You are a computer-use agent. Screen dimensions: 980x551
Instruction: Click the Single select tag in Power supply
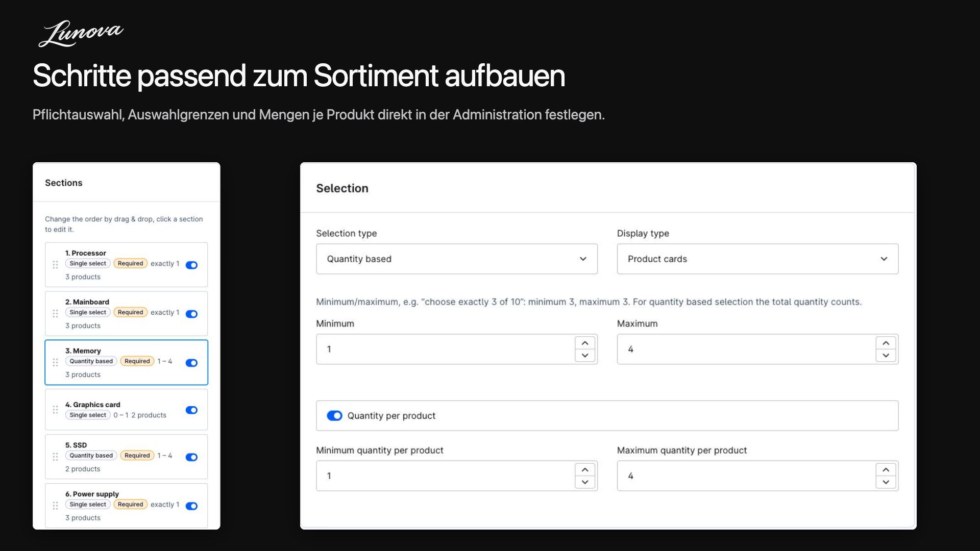(x=88, y=505)
